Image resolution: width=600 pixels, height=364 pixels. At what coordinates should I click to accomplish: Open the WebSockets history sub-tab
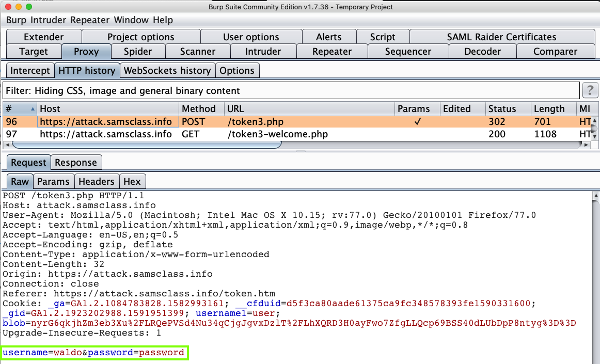[167, 70]
